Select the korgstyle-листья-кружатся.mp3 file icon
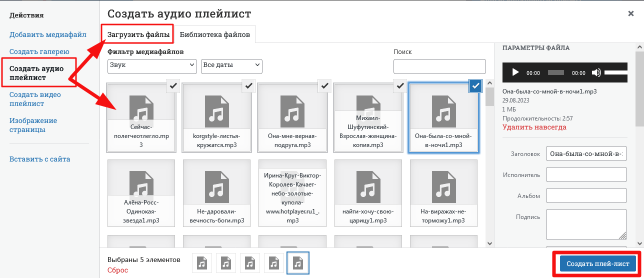The image size is (644, 278). click(x=217, y=117)
